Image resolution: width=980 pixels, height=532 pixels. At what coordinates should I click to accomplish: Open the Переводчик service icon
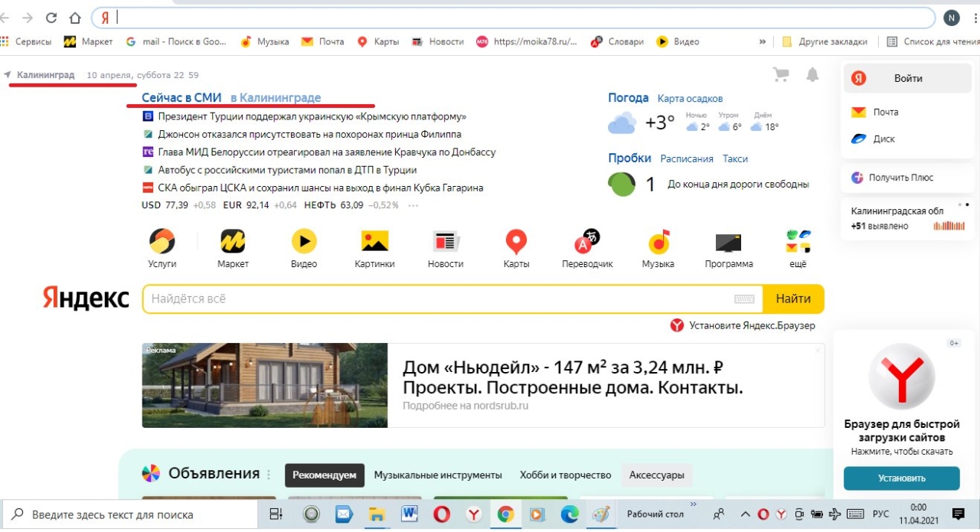point(587,242)
